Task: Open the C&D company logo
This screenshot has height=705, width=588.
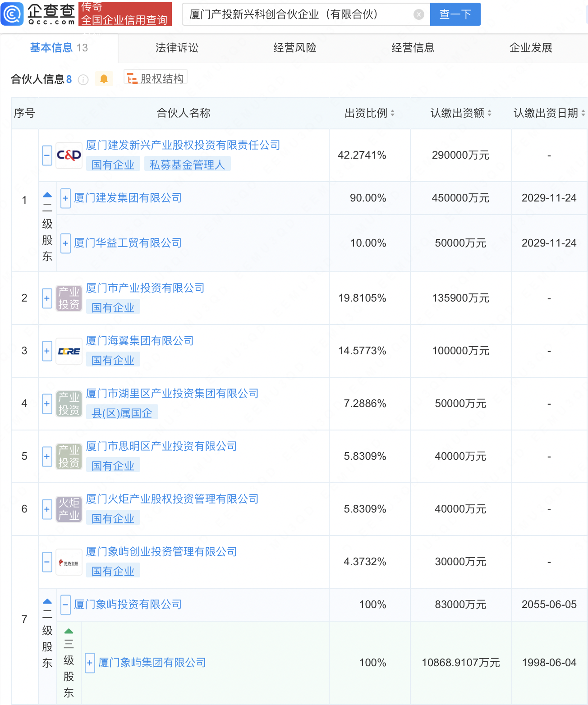Action: click(69, 156)
